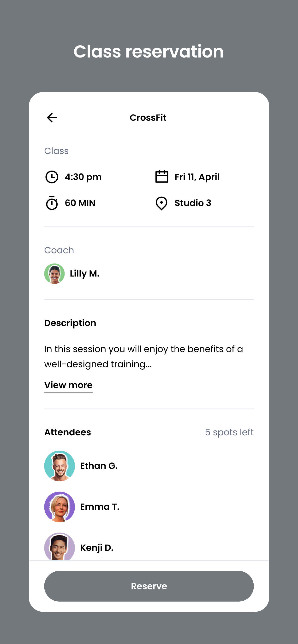Tap Kenji D.'s avatar image

click(60, 546)
